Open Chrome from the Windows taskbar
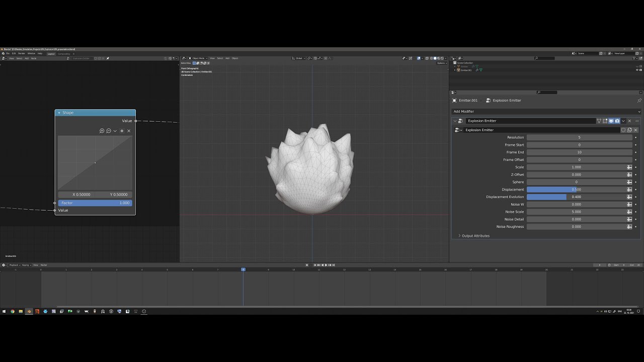 pyautogui.click(x=13, y=311)
